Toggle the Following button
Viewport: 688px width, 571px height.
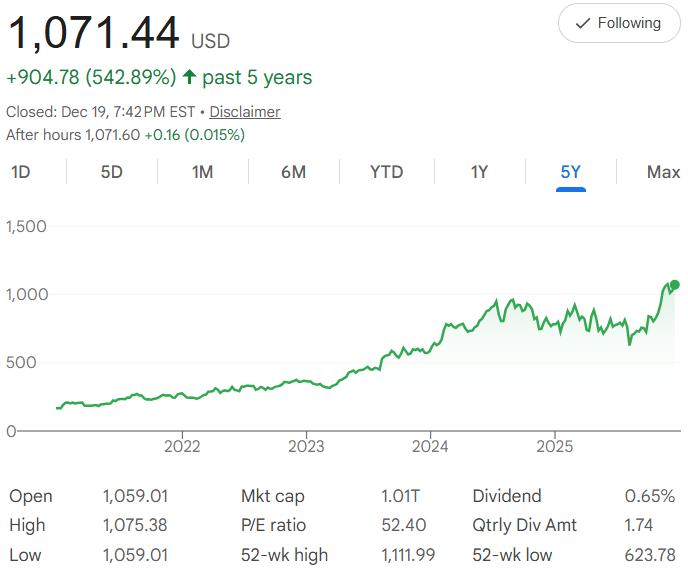click(618, 23)
